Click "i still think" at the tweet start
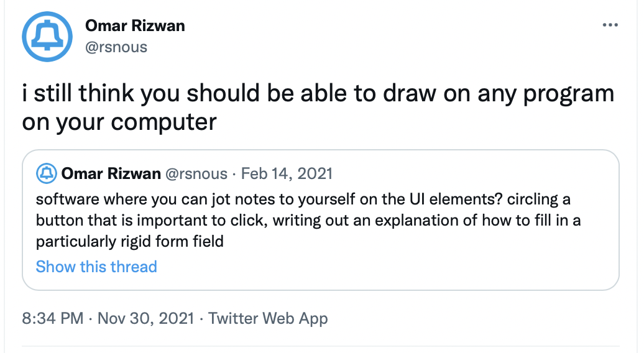 click(x=78, y=94)
